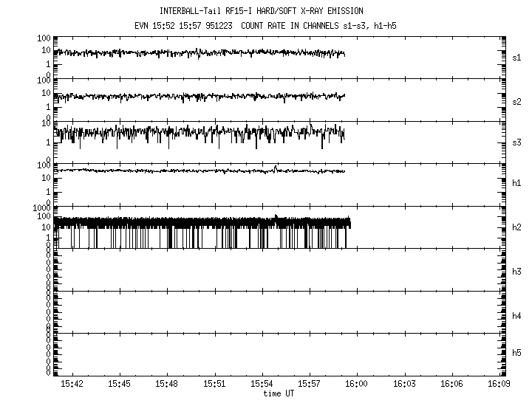Click the h4 channel label

[517, 316]
